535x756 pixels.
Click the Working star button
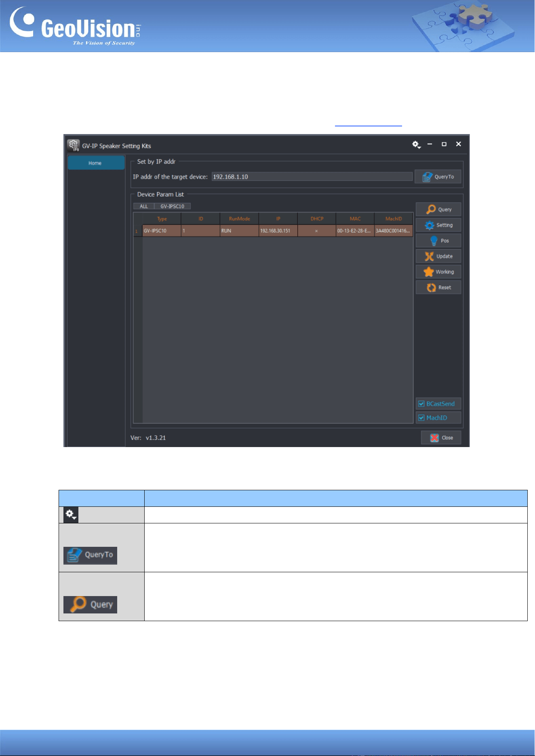(438, 272)
